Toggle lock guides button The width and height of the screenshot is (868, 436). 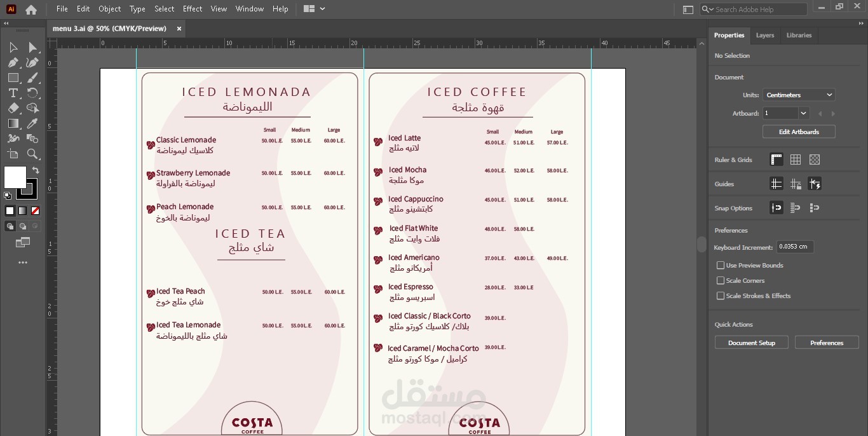(796, 184)
